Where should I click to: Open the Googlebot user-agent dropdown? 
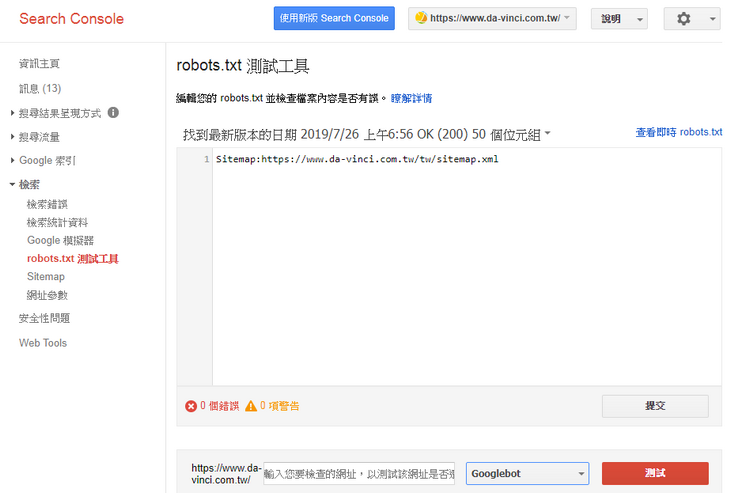(527, 473)
